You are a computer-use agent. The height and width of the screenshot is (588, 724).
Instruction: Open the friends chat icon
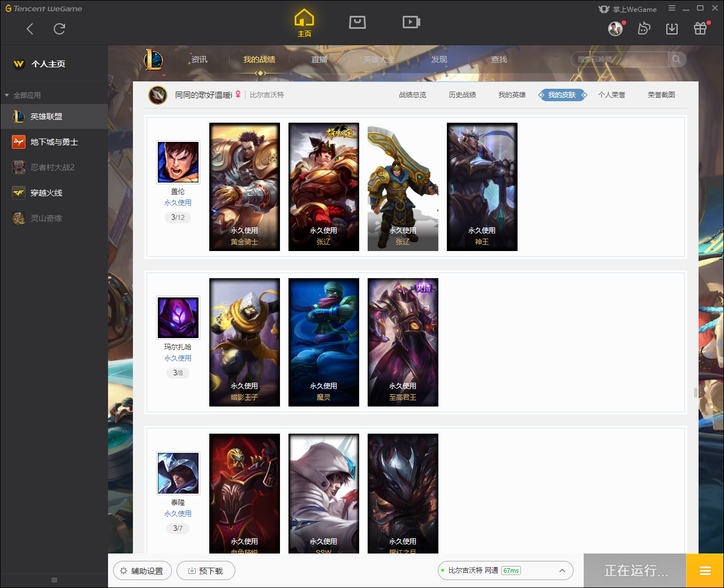(x=644, y=28)
